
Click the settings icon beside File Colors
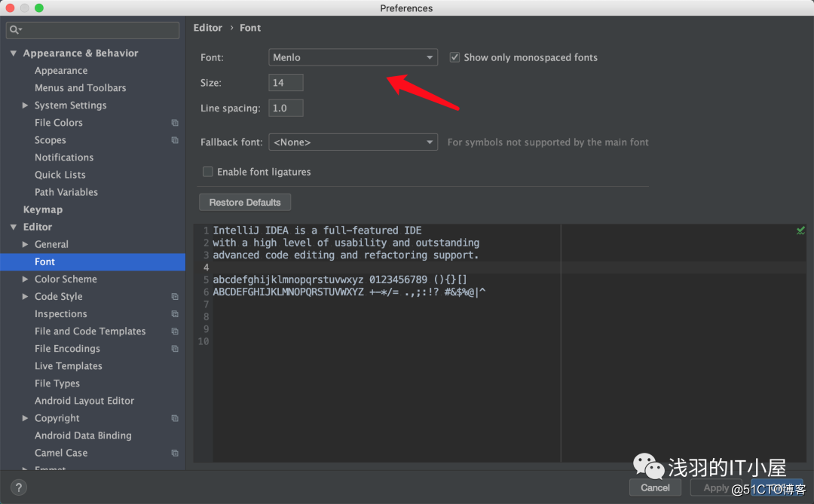coord(174,122)
